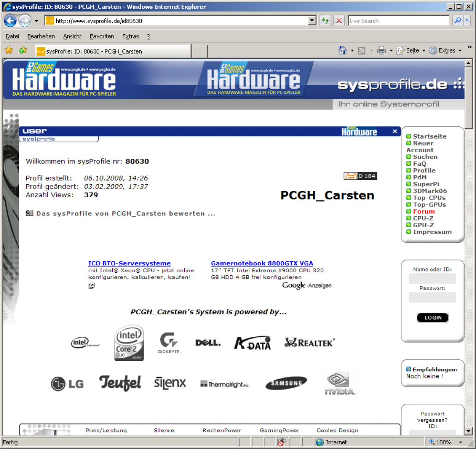Go back with the browser Back arrow
Viewport: 476px width, 449px height.
pyautogui.click(x=10, y=21)
